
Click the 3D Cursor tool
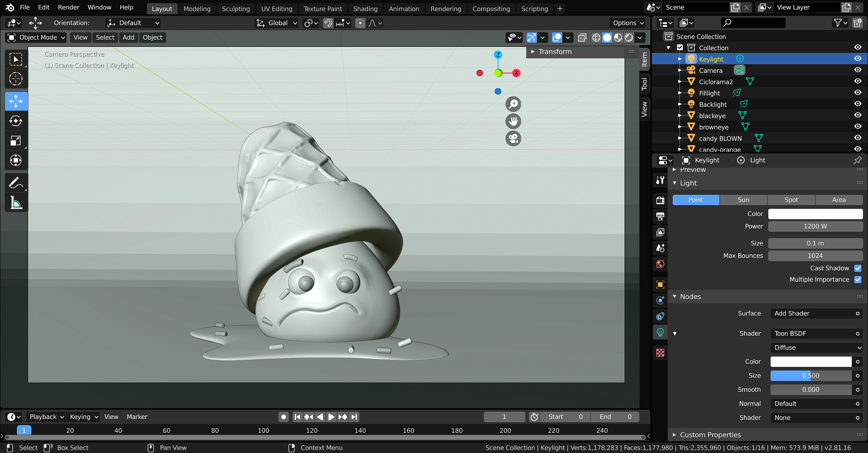coord(16,79)
